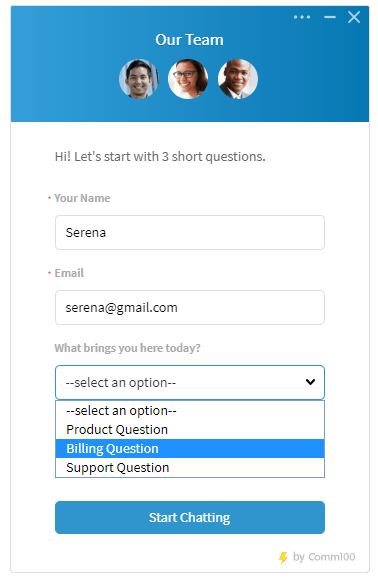Collapse the '--select an option--' combo box

(x=190, y=383)
